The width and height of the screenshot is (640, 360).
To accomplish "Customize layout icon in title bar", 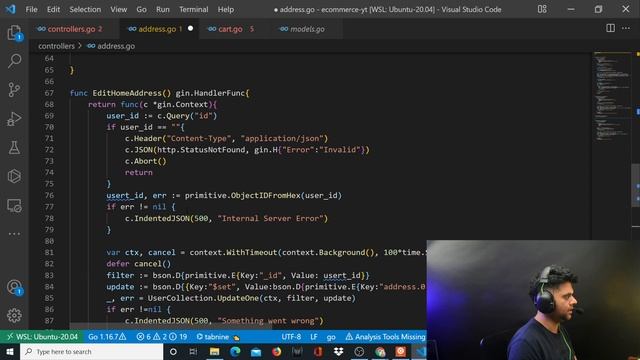I will click(542, 9).
